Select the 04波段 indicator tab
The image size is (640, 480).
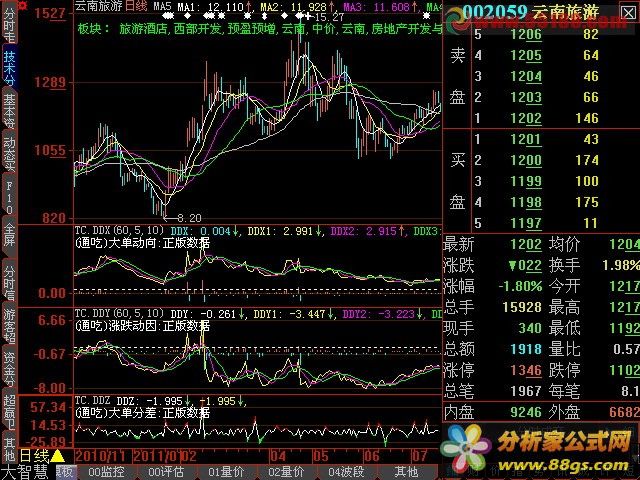(x=346, y=472)
